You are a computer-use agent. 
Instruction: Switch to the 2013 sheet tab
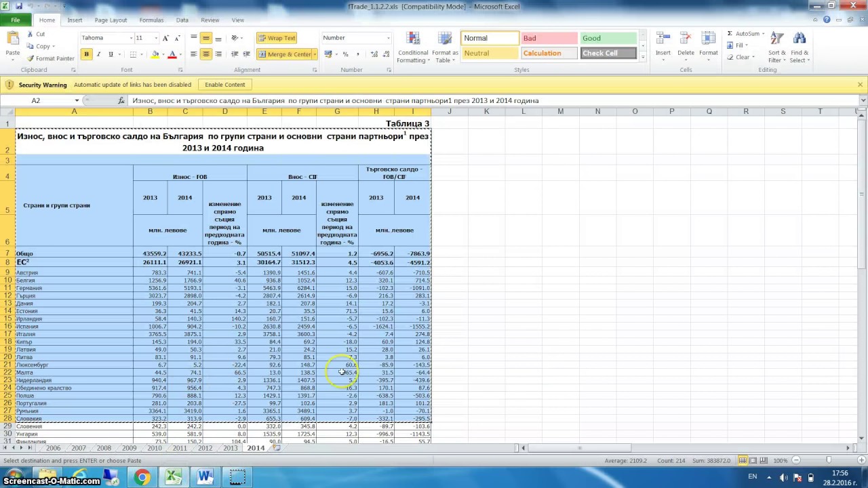(x=230, y=448)
